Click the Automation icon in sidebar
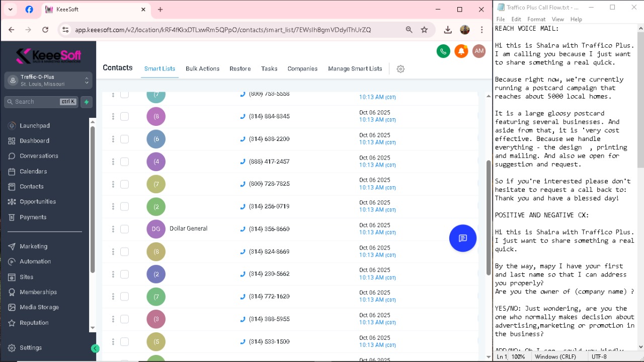This screenshot has width=644, height=362. click(x=12, y=262)
